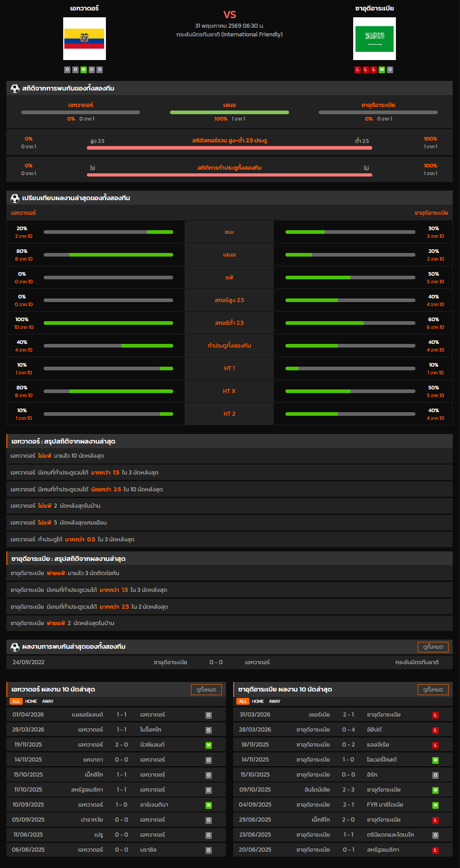Select AWAY tab in Saudi Arabia results panel

click(x=275, y=701)
